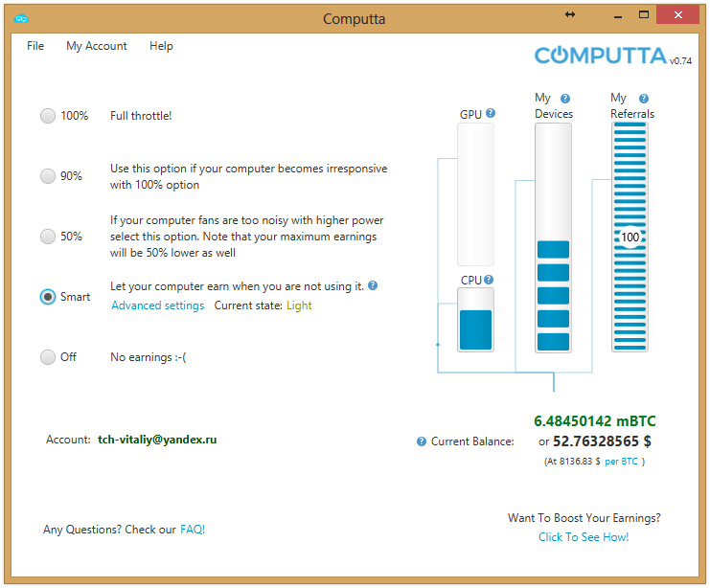Click the double-arrow icon in title bar
710x588 pixels.
570,14
